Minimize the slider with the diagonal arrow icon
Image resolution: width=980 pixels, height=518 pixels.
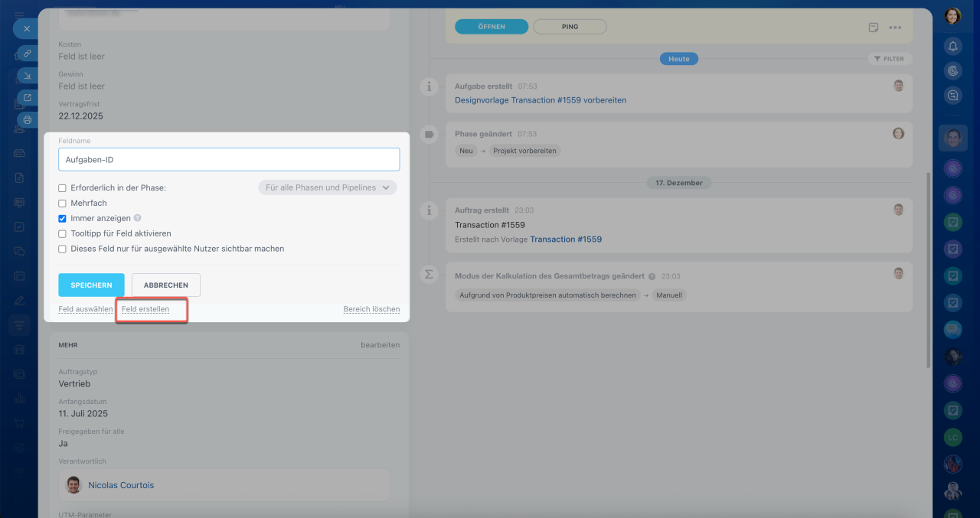[x=28, y=76]
